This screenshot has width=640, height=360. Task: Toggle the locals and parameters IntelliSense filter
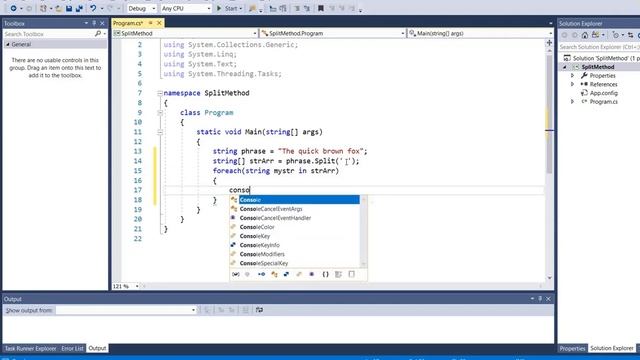[236, 274]
